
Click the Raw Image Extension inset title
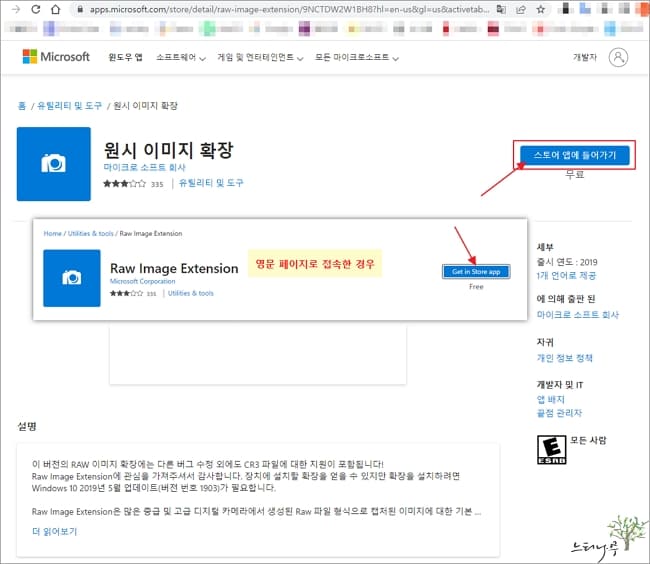pyautogui.click(x=174, y=269)
